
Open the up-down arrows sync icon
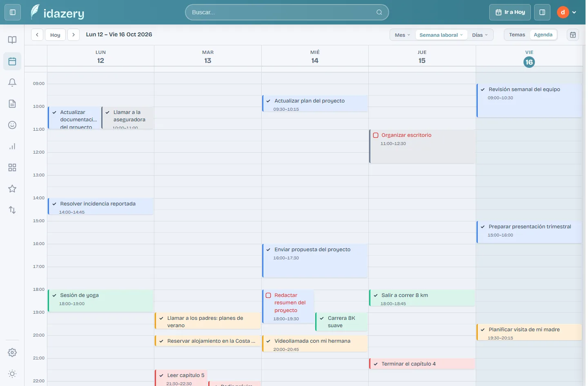pyautogui.click(x=12, y=210)
